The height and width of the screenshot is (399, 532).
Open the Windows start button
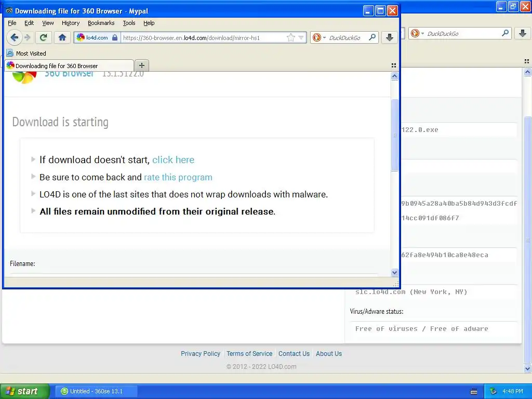pos(24,391)
